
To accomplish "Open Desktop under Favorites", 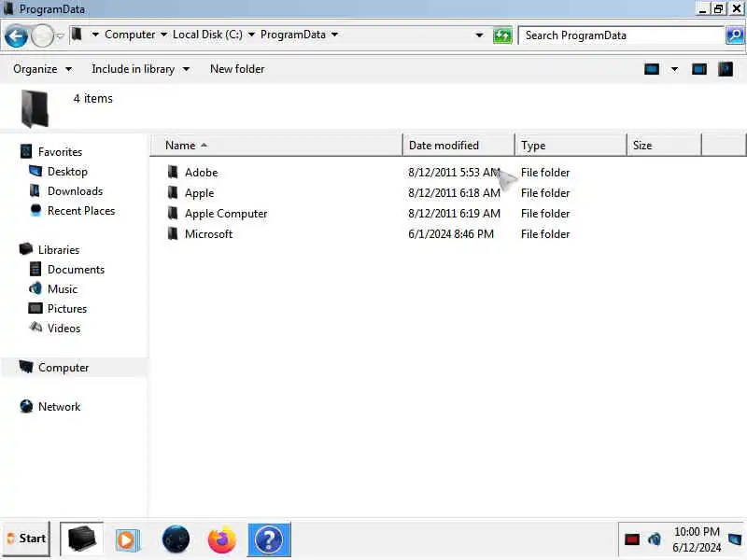I will (67, 172).
